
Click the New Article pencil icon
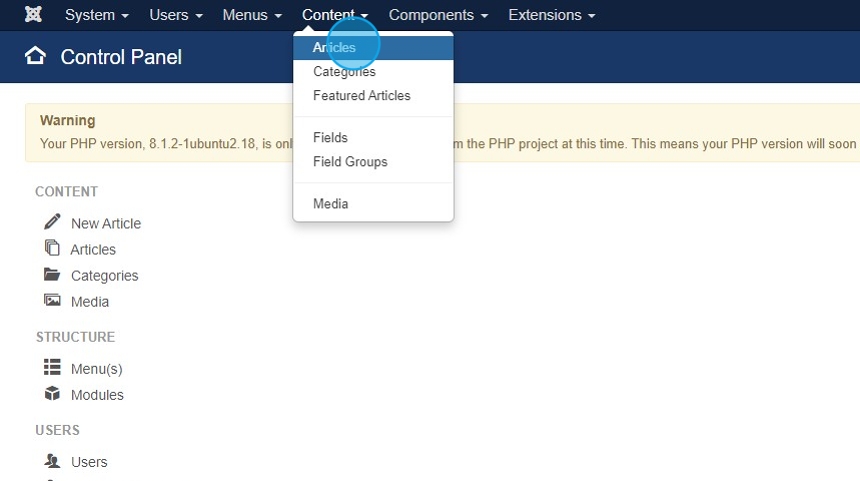(52, 222)
